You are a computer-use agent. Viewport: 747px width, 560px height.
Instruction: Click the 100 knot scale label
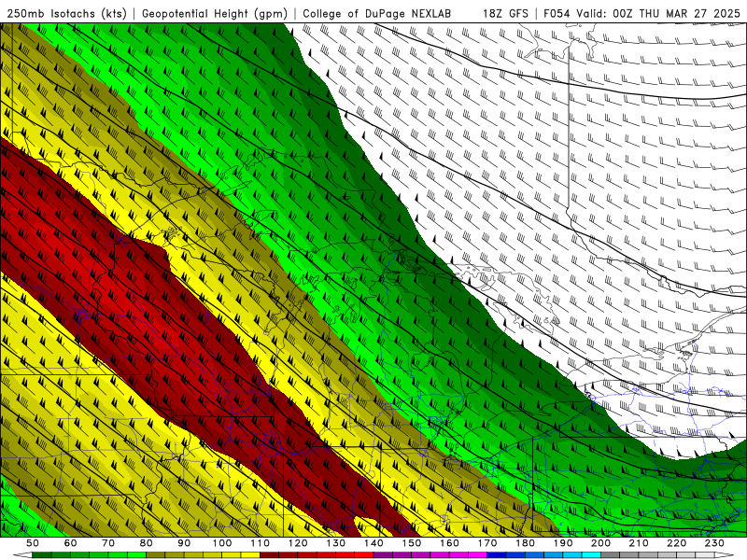[x=221, y=543]
